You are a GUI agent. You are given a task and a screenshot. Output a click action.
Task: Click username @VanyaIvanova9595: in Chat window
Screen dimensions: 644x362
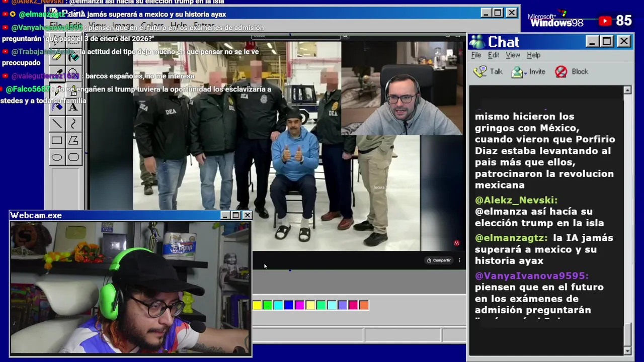point(532,276)
